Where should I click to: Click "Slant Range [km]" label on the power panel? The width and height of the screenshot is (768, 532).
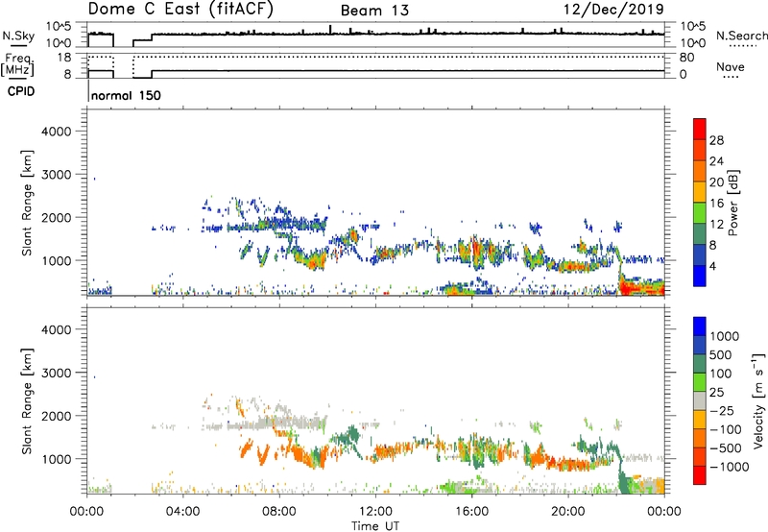(x=27, y=203)
